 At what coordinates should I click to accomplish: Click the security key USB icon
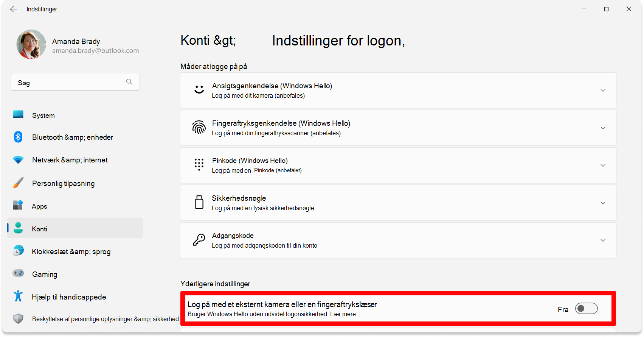[199, 202]
